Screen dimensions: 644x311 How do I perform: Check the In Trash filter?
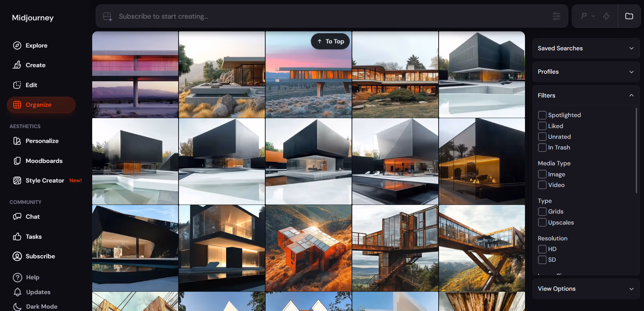click(x=542, y=147)
